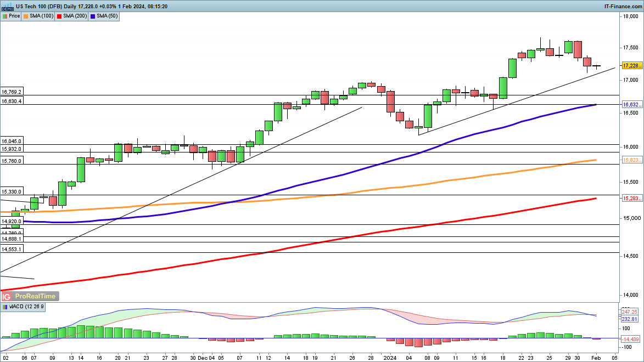Viewport: 644px width, 362px height.
Task: Click the 16,769.2 level label
Action: tap(12, 92)
